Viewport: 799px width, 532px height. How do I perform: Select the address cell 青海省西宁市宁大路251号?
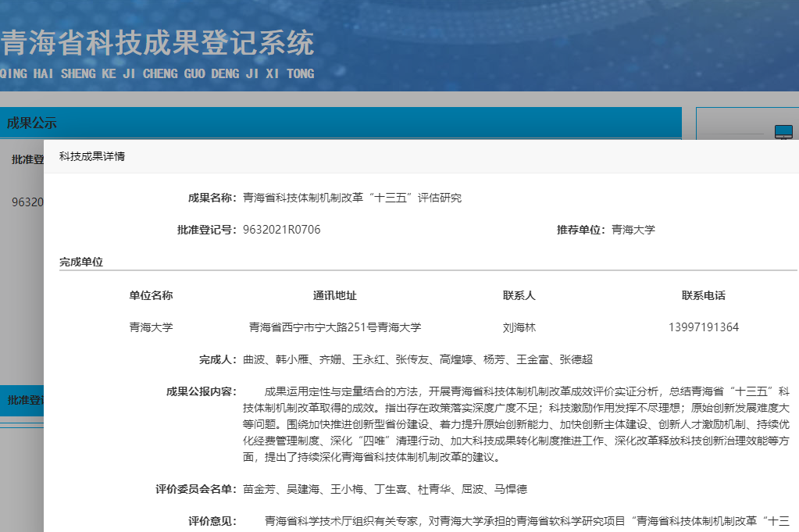tap(334, 327)
